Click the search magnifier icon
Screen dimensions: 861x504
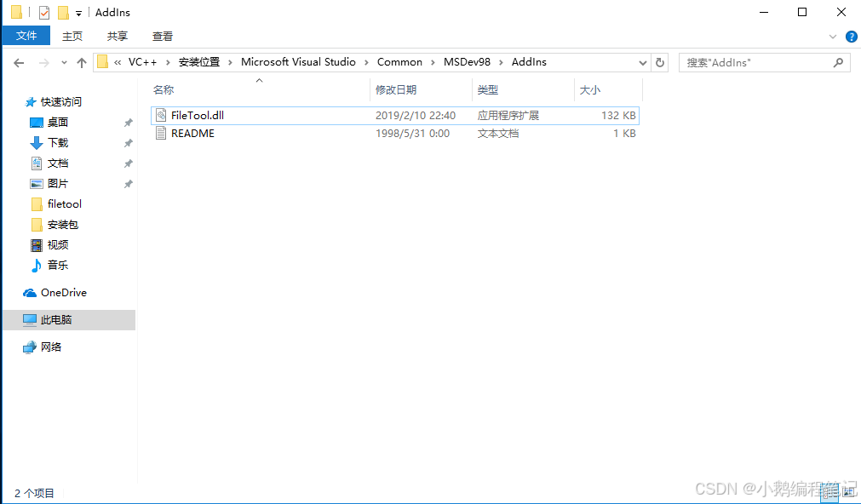pos(838,63)
